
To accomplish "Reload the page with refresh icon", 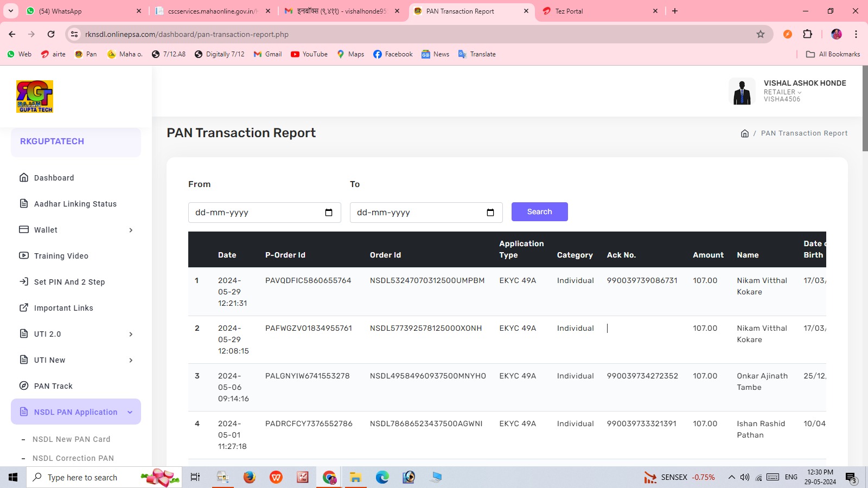I will (x=51, y=34).
